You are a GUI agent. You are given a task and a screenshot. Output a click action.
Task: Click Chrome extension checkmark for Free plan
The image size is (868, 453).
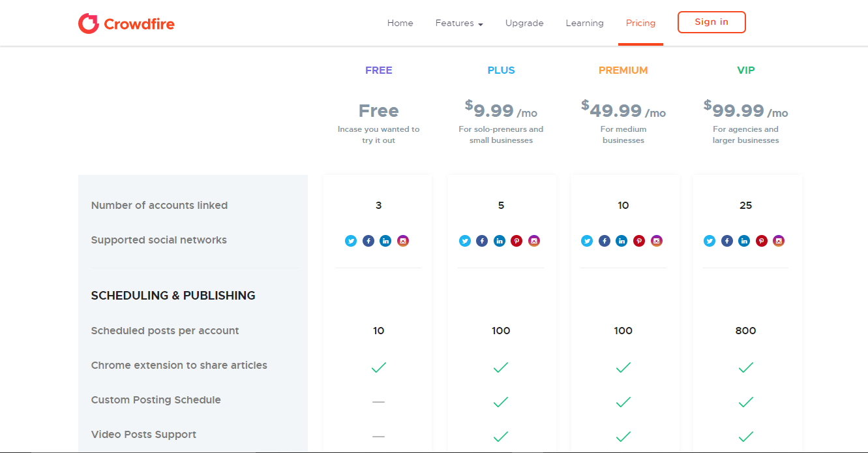click(x=378, y=367)
